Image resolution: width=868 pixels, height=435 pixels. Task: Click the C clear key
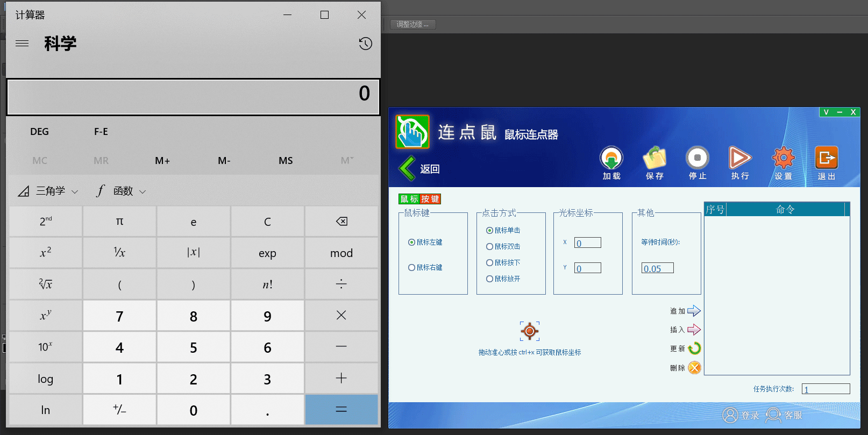[x=267, y=222]
